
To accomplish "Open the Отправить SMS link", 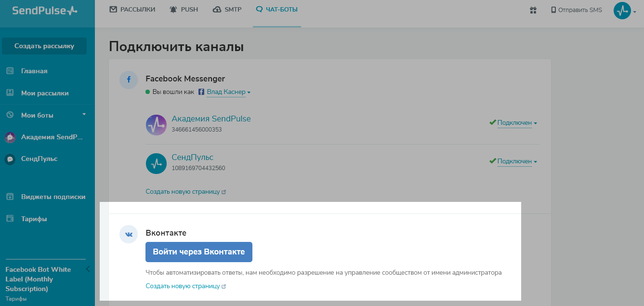I will (577, 10).
